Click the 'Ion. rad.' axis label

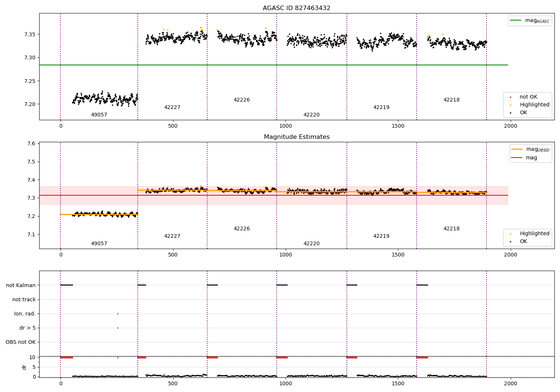pos(25,314)
